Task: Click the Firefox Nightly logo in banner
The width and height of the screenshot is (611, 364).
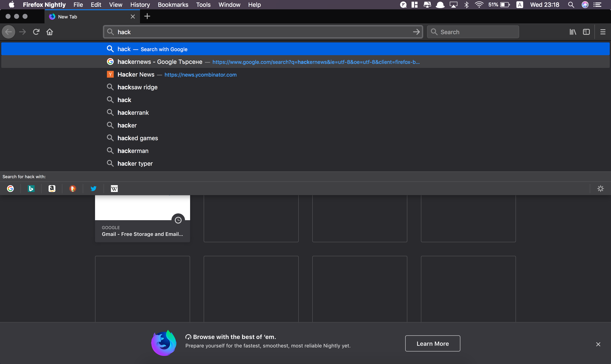Action: (164, 343)
